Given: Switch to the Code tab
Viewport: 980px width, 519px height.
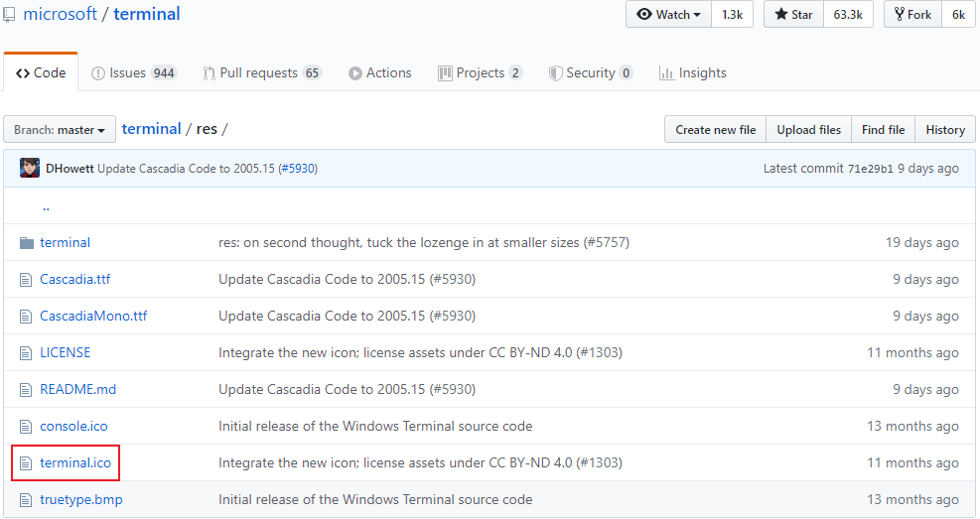Looking at the screenshot, I should (41, 72).
